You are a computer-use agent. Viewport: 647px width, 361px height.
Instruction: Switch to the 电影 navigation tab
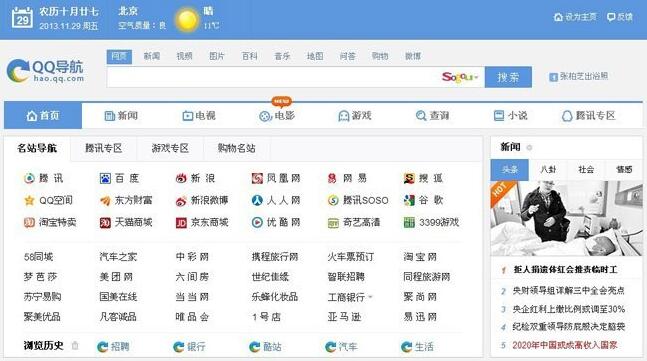277,116
